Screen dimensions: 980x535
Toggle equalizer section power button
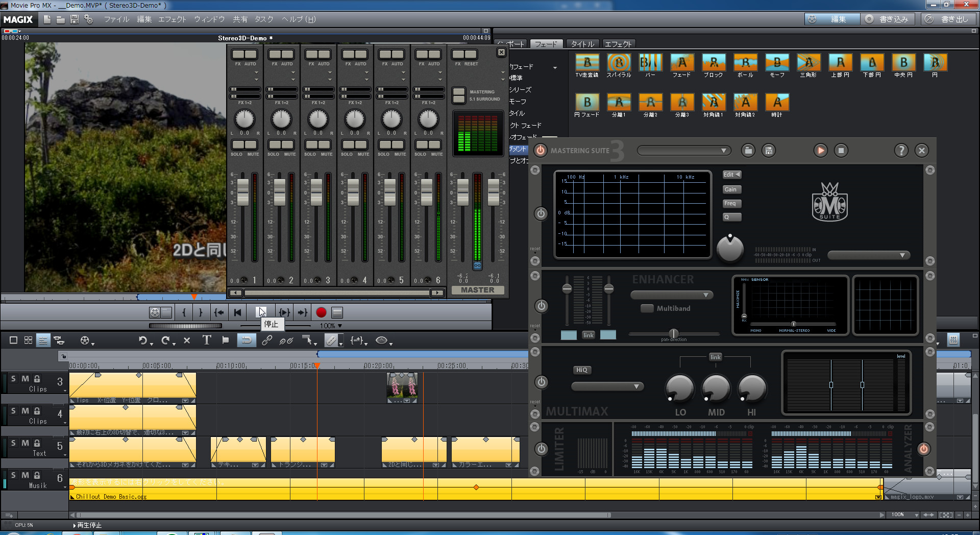(541, 213)
